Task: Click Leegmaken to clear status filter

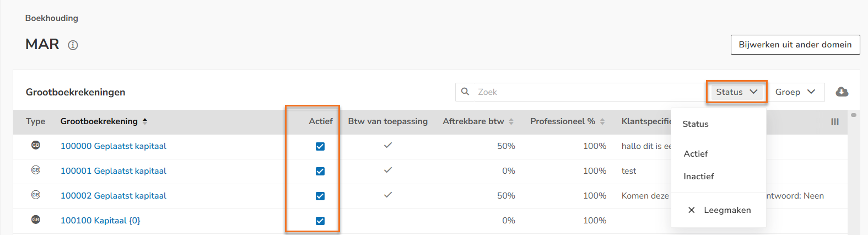Action: [x=719, y=210]
